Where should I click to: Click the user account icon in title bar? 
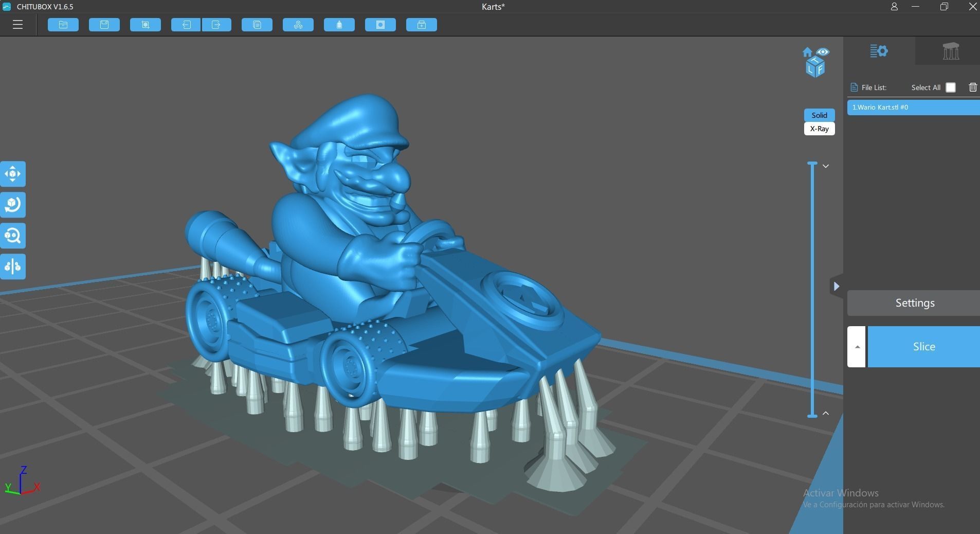[894, 7]
